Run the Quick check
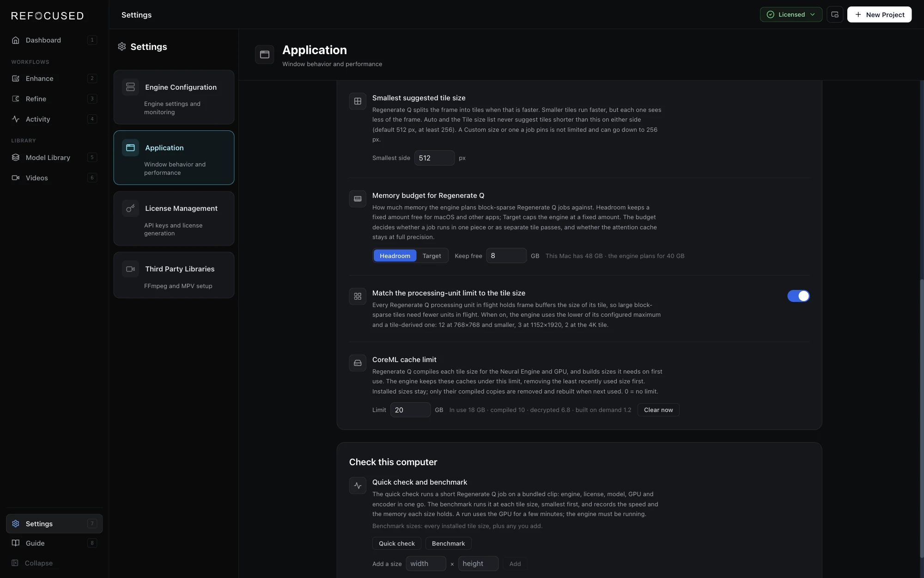924x578 pixels. 397,543
